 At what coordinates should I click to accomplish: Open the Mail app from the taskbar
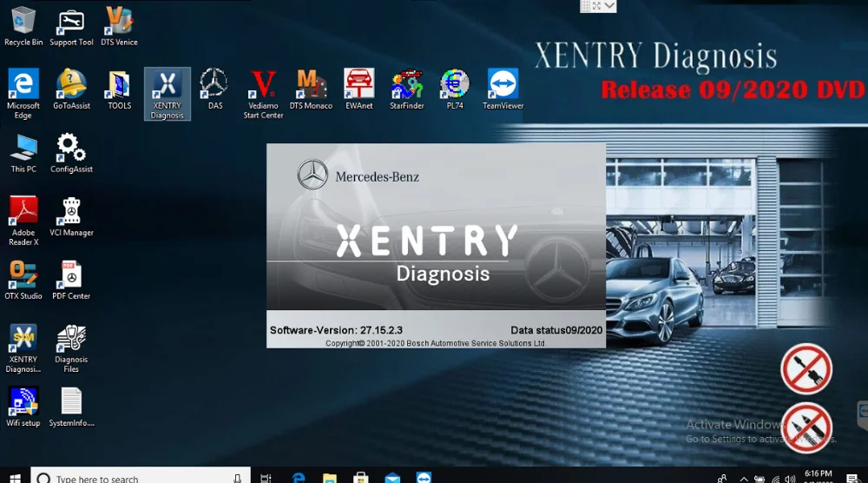(x=392, y=478)
